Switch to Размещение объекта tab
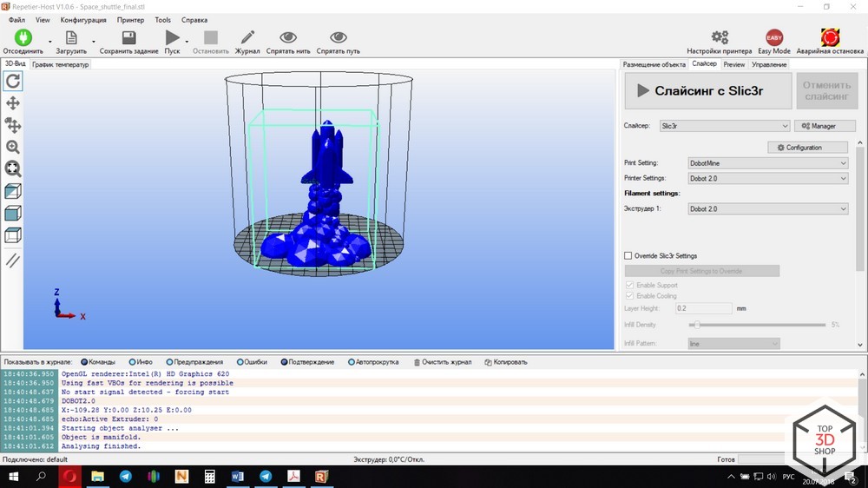The image size is (868, 488). click(654, 65)
